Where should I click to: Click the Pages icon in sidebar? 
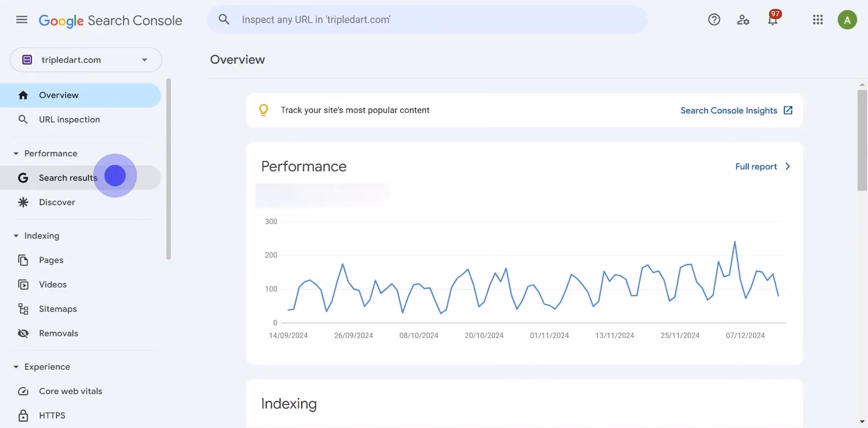point(23,260)
